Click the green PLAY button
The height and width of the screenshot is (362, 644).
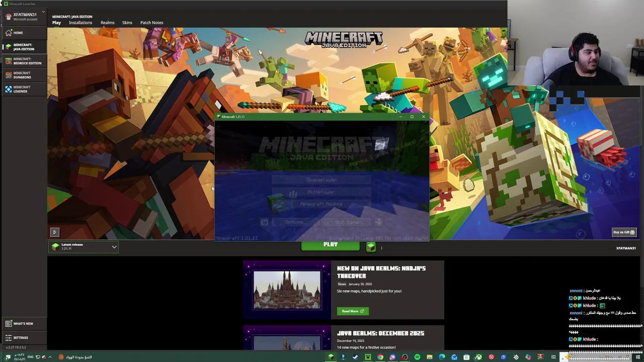(331, 246)
